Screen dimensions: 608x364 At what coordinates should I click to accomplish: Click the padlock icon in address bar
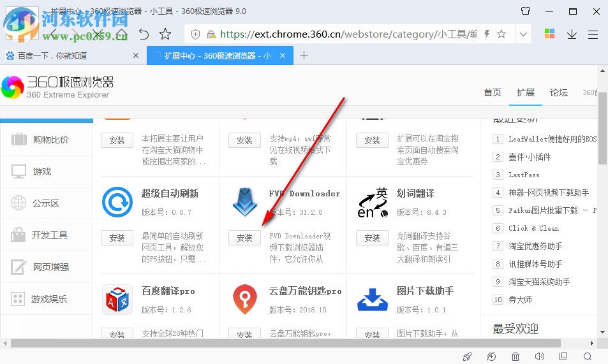tap(211, 34)
